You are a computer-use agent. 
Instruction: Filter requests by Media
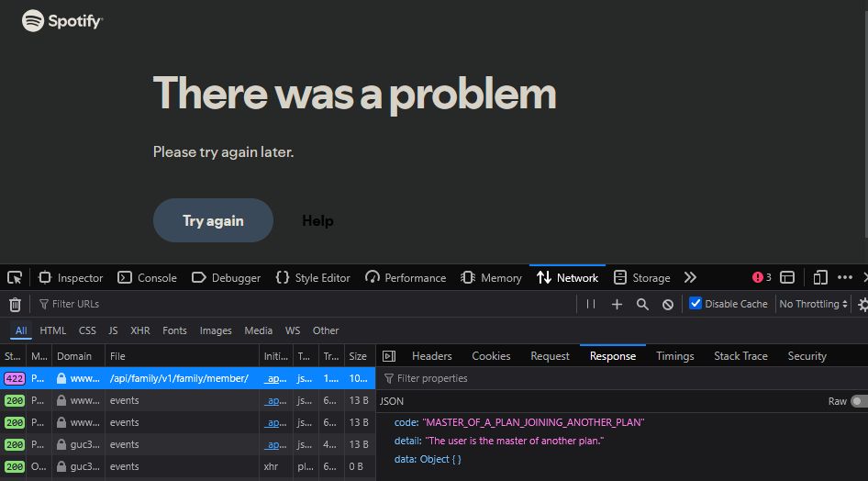258,330
